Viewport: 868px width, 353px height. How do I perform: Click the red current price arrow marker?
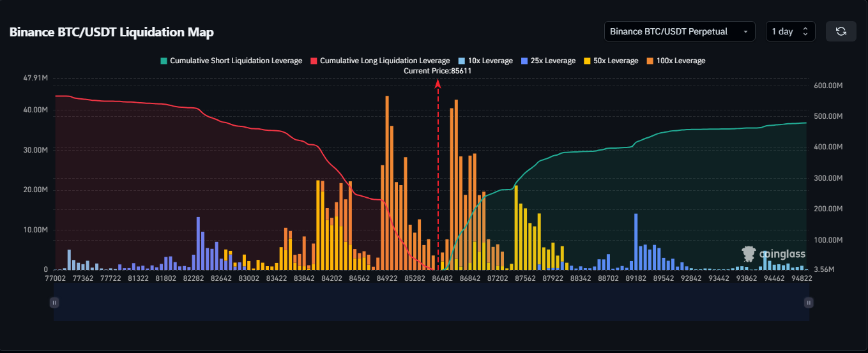[x=438, y=83]
